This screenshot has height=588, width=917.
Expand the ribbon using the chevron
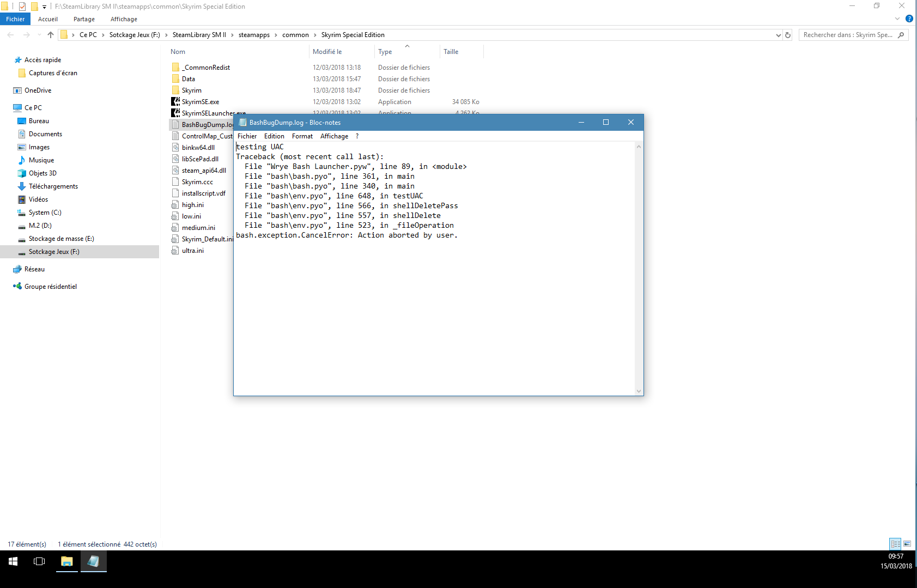[897, 19]
